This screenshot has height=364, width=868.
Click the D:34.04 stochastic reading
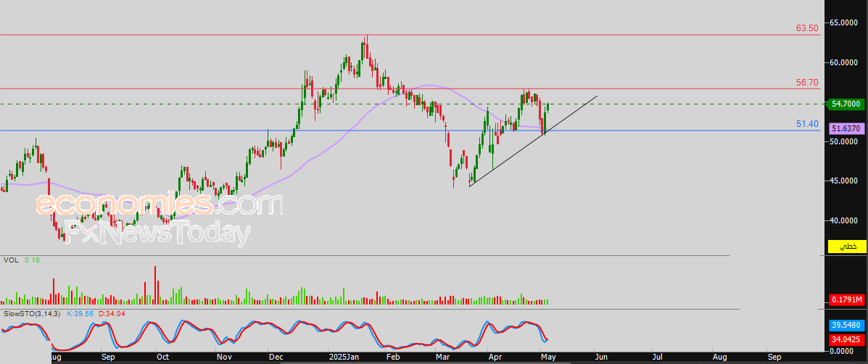[x=112, y=314]
